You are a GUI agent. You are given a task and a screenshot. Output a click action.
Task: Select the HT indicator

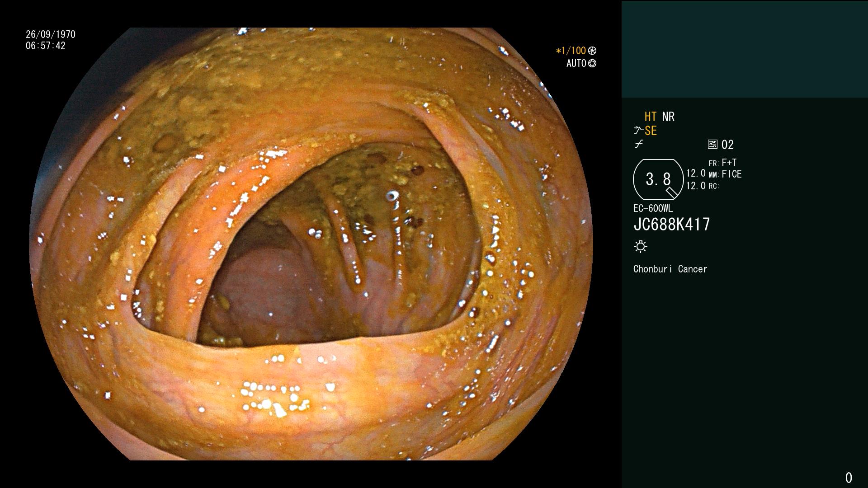[x=651, y=117]
